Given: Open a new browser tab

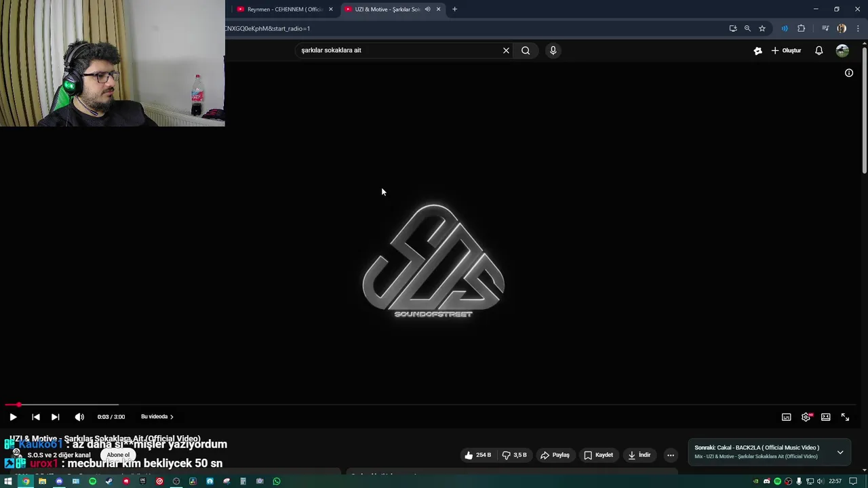Looking at the screenshot, I should (454, 9).
